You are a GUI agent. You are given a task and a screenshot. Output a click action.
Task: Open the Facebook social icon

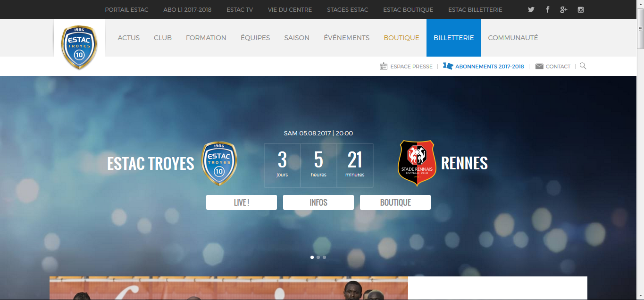click(x=547, y=9)
